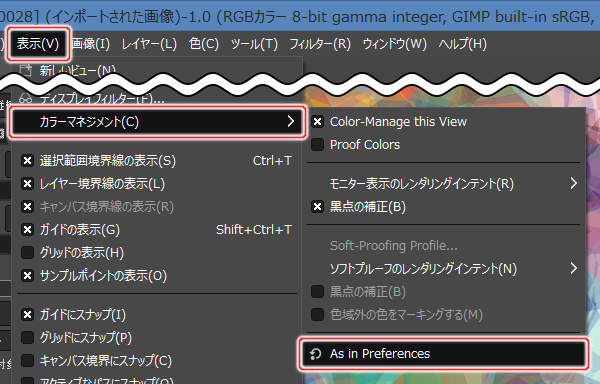
Task: Click As in Preferences menu entry
Action: click(x=443, y=354)
